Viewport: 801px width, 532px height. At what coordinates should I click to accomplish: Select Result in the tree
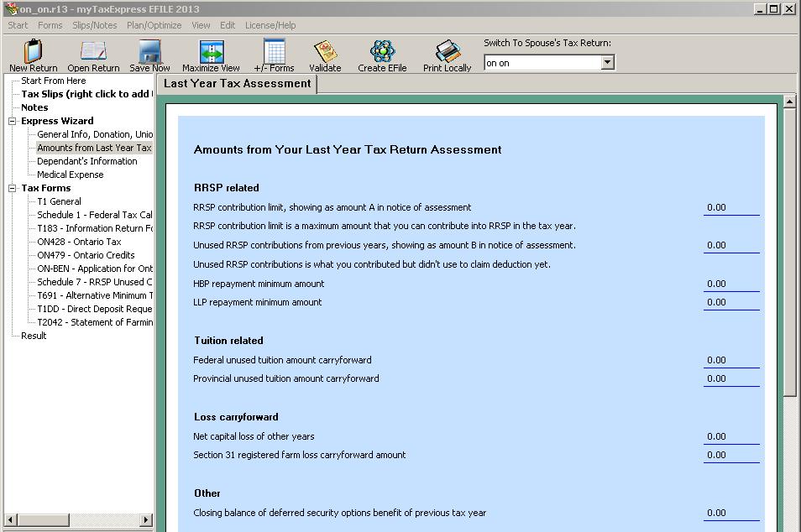pyautogui.click(x=34, y=336)
